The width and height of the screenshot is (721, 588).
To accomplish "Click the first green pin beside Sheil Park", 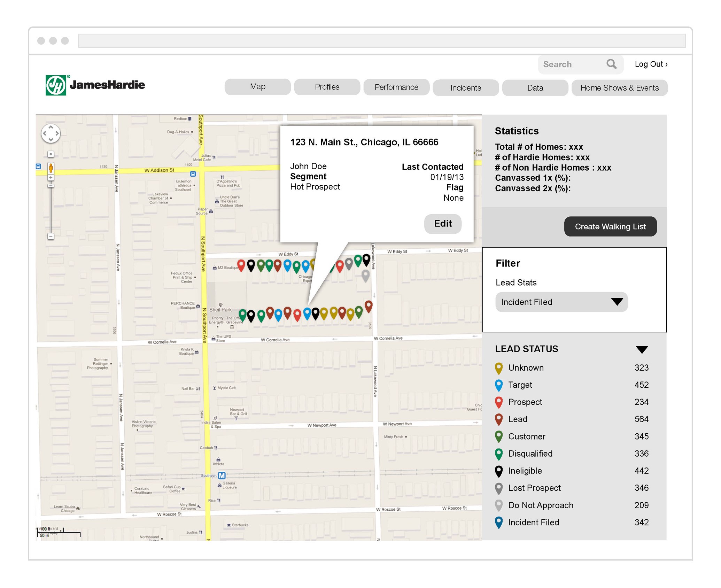I will click(x=242, y=315).
